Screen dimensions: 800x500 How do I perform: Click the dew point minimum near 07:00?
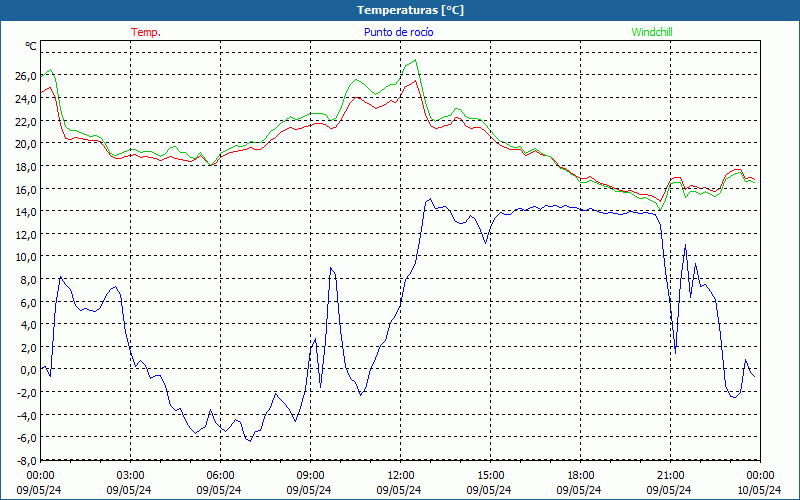click(x=250, y=440)
